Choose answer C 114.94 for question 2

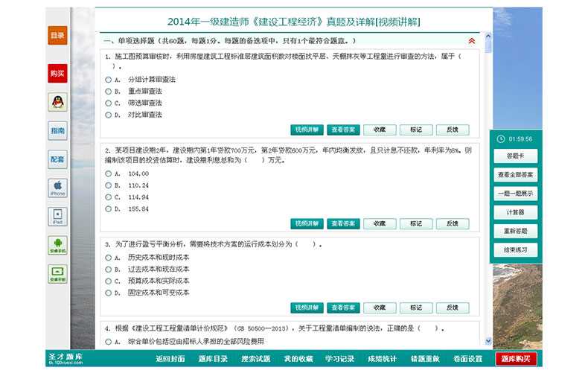[109, 197]
